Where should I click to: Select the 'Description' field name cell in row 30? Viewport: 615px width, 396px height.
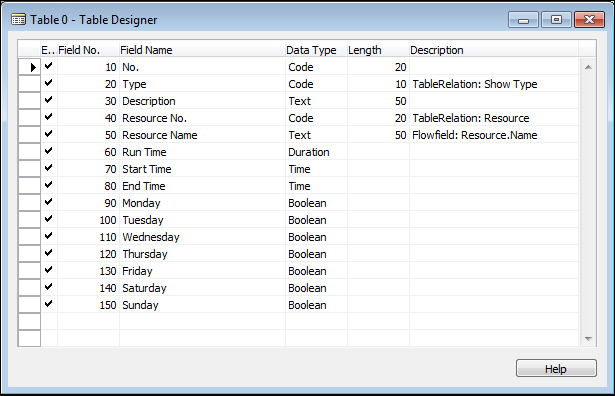(202, 101)
